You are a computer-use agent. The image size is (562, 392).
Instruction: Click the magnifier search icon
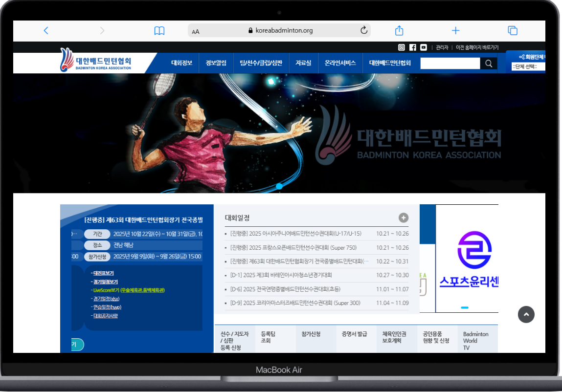pos(489,64)
